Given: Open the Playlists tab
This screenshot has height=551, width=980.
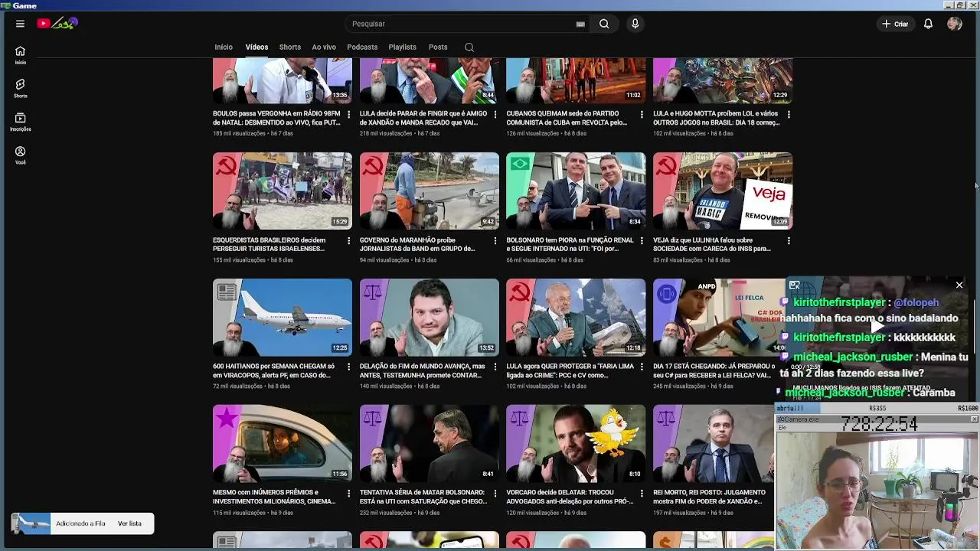Looking at the screenshot, I should [402, 47].
